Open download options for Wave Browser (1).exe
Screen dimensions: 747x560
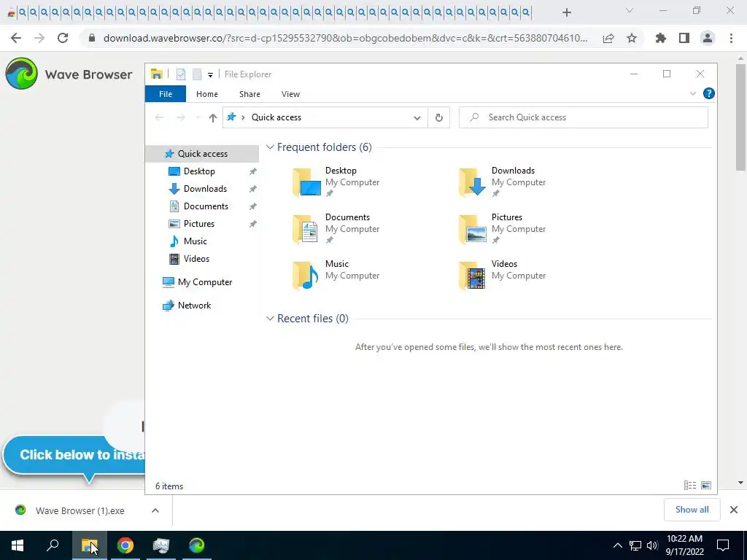(155, 510)
